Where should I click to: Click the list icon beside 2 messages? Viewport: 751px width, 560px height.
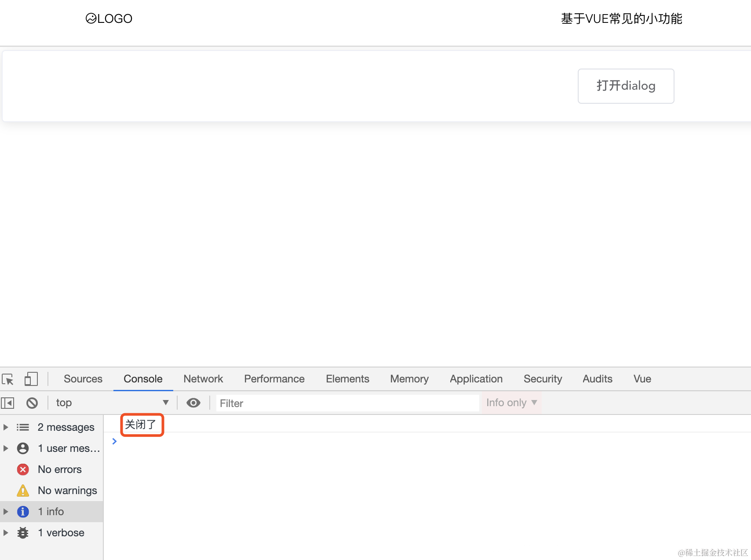(23, 427)
